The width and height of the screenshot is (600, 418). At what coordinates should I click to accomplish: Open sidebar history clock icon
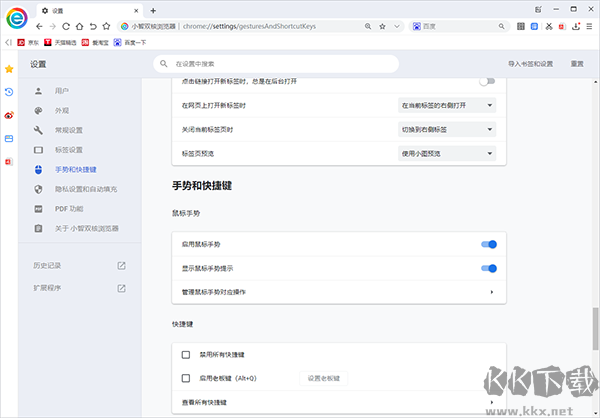pyautogui.click(x=9, y=92)
